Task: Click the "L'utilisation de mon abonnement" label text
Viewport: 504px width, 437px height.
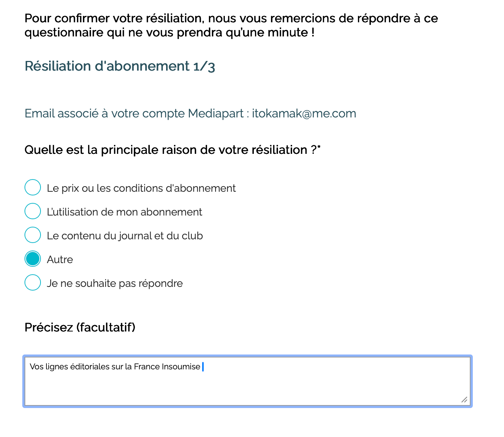Action: click(125, 212)
